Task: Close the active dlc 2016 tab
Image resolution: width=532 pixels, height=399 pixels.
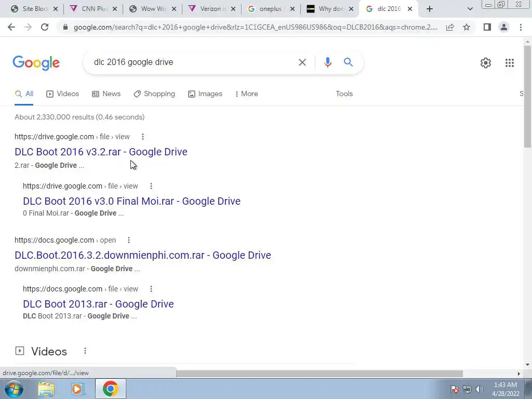Action: point(410,9)
